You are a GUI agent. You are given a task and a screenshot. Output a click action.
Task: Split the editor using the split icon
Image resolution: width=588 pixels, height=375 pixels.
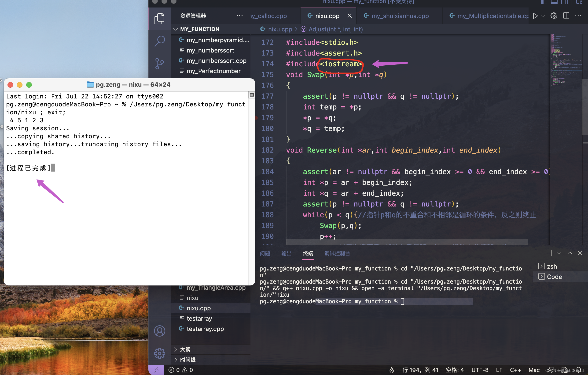tap(566, 16)
